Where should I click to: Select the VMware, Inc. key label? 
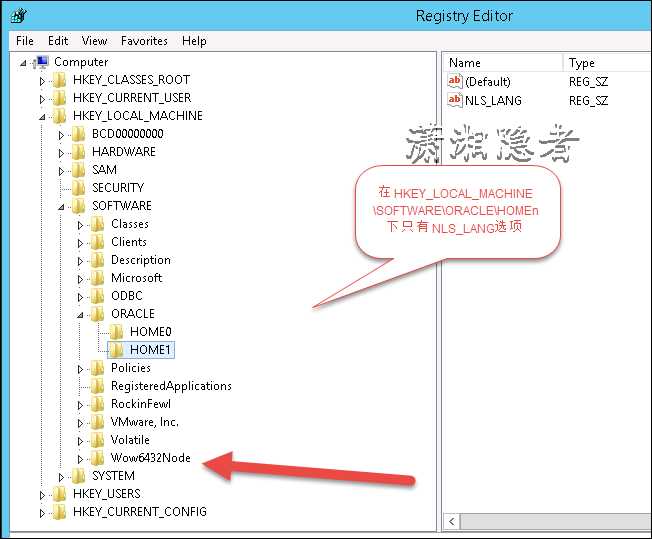tap(144, 422)
